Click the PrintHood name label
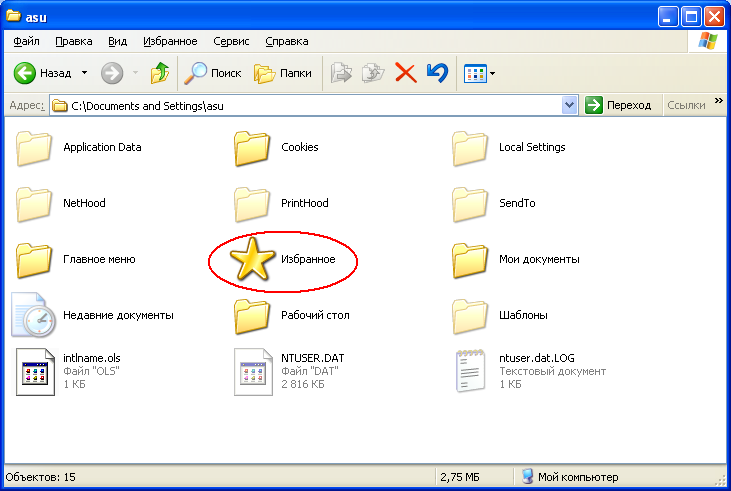Image resolution: width=731 pixels, height=491 pixels. click(x=304, y=203)
